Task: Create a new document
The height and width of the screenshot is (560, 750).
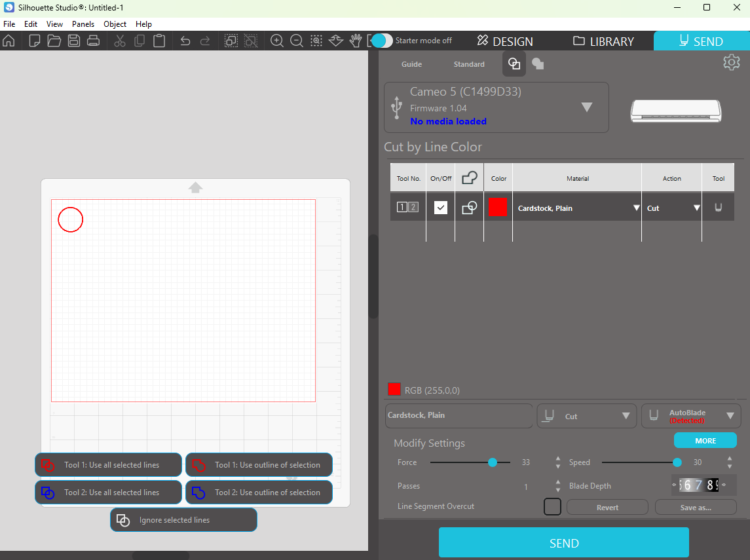Action: pyautogui.click(x=35, y=41)
